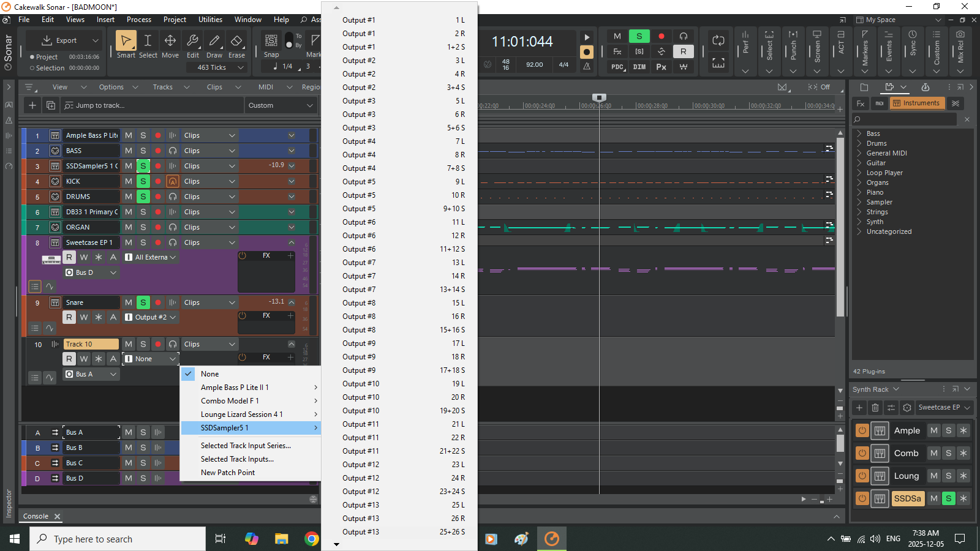Select the Draw pencil tool
The image size is (980, 551).
(214, 45)
